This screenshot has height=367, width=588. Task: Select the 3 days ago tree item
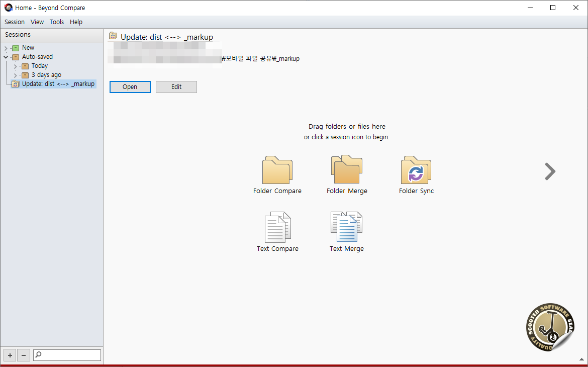(x=47, y=75)
